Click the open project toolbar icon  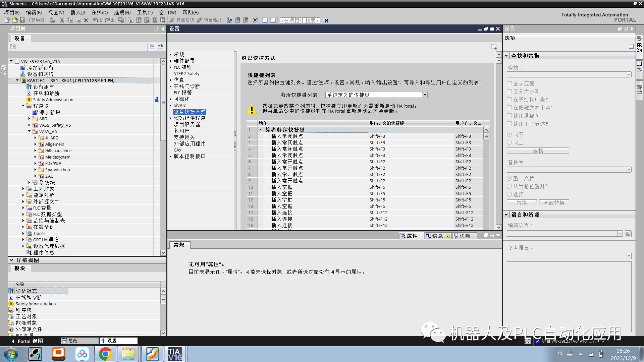(x=15, y=20)
